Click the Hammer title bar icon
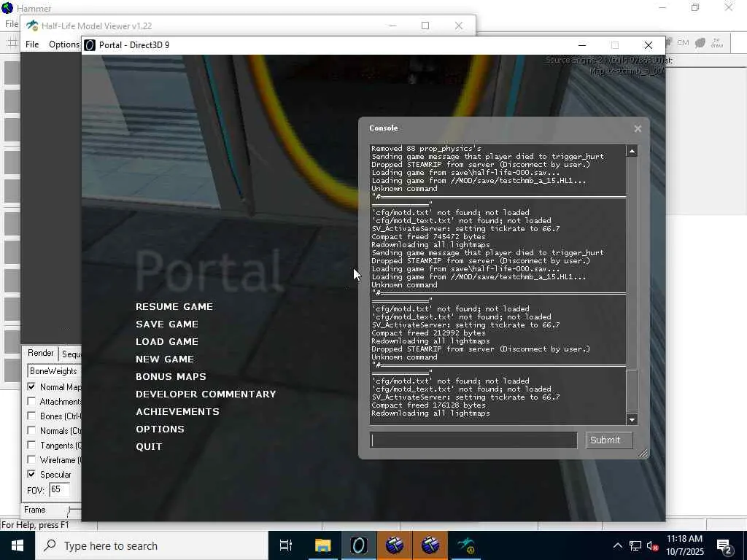This screenshot has height=560, width=747. tap(7, 8)
